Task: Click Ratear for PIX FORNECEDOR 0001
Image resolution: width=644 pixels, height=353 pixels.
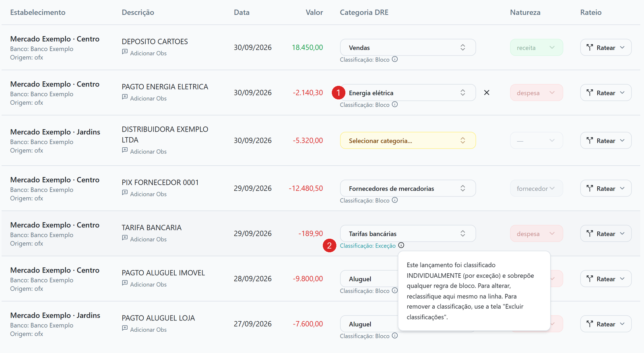Action: point(606,188)
